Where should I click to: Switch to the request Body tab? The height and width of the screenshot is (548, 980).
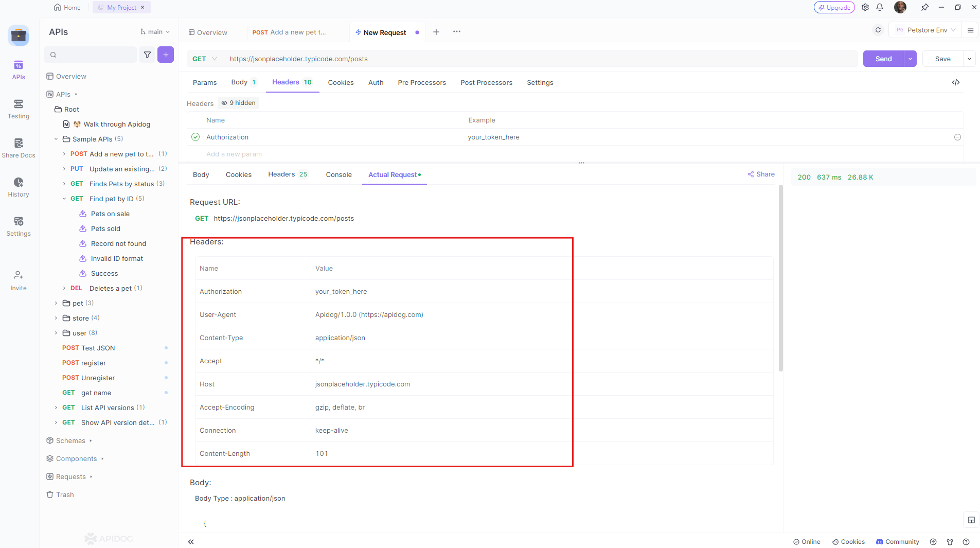(x=243, y=82)
